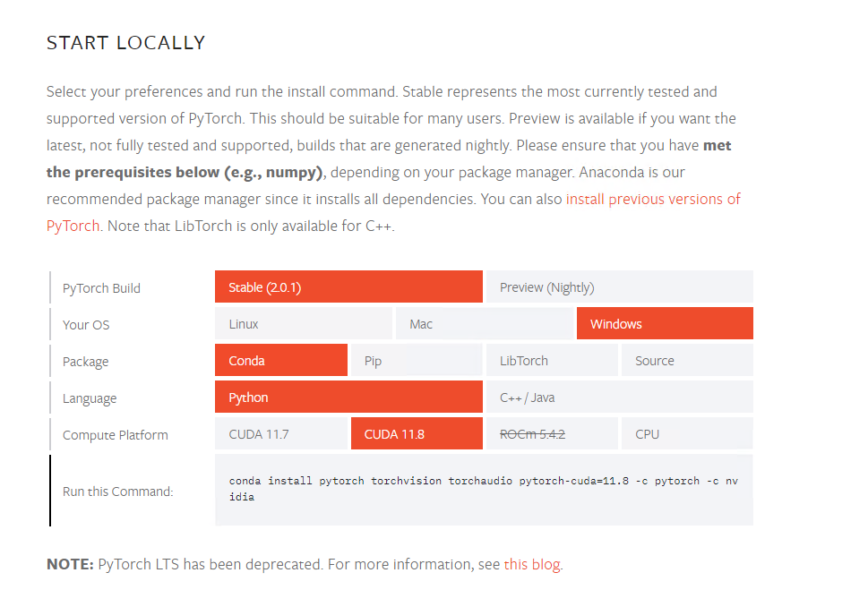Switch language to C++ / Java
868x607 pixels.
pos(619,397)
